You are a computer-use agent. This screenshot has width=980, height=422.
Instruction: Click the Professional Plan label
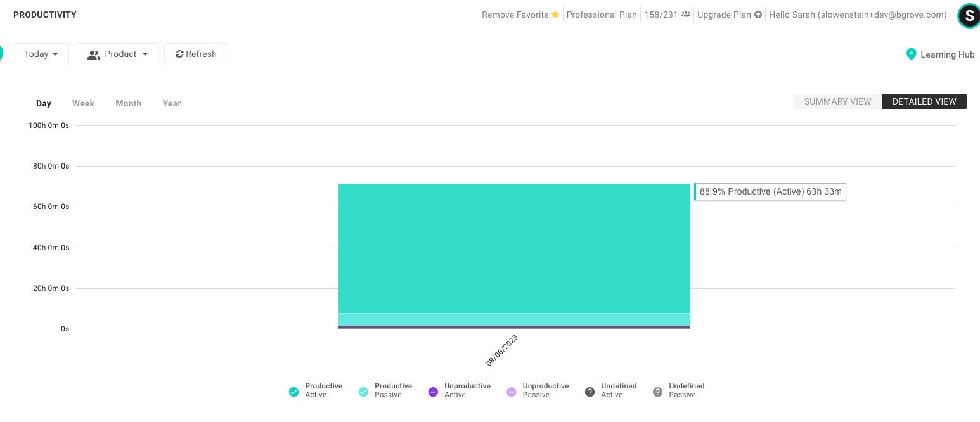point(602,15)
